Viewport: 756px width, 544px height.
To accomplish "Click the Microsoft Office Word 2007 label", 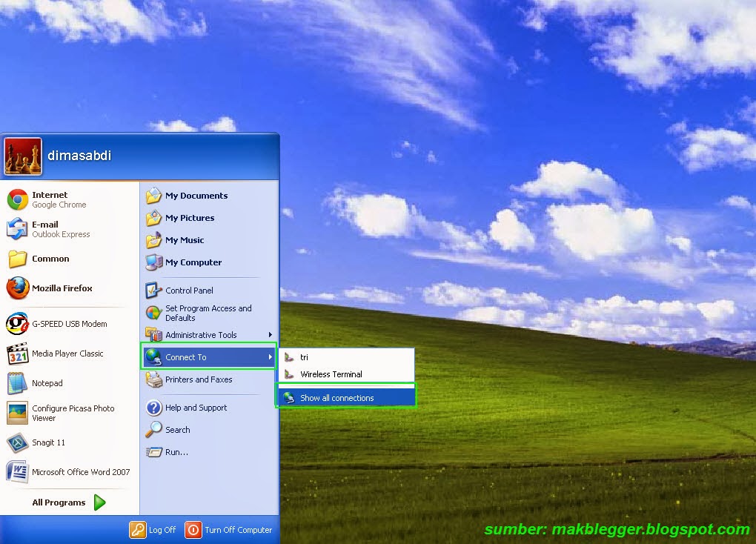I will 81,472.
